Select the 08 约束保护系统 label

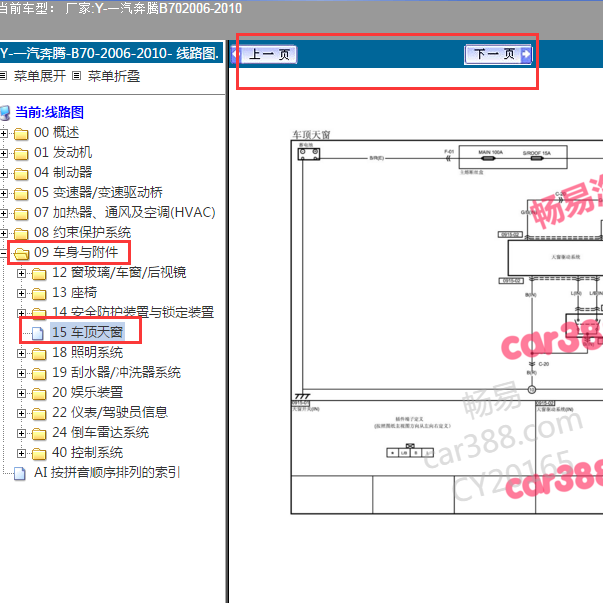(83, 232)
